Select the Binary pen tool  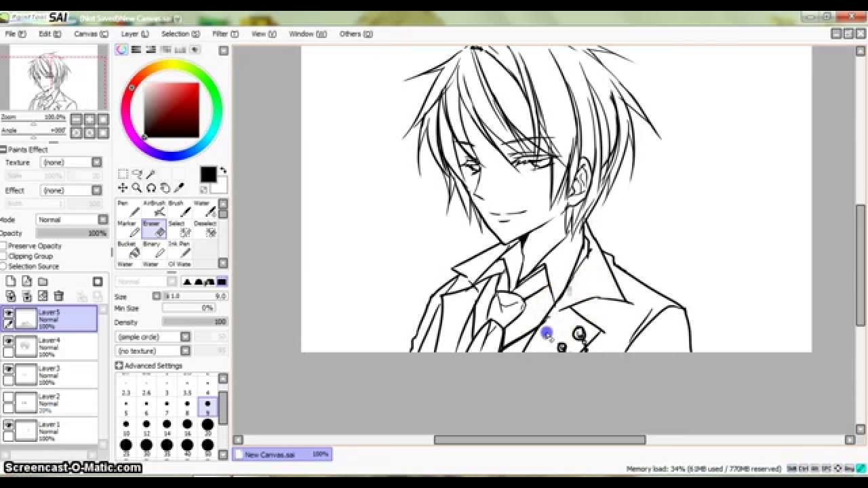tap(154, 249)
